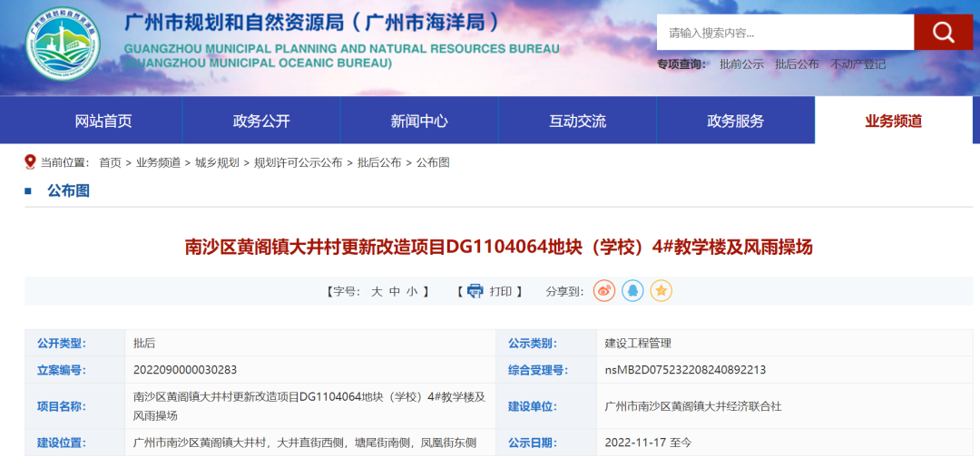The height and width of the screenshot is (467, 980).
Task: Open 不动产登记 quick query link
Action: pyautogui.click(x=857, y=64)
